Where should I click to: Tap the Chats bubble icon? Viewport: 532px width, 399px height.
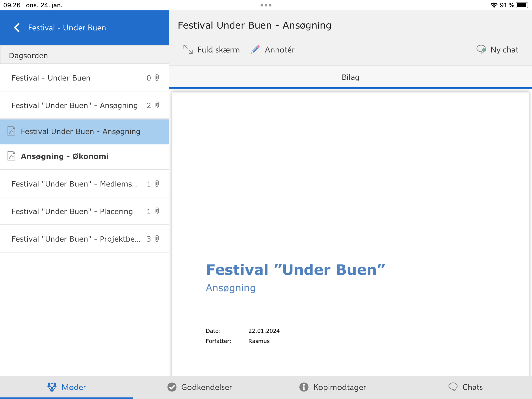pos(453,387)
